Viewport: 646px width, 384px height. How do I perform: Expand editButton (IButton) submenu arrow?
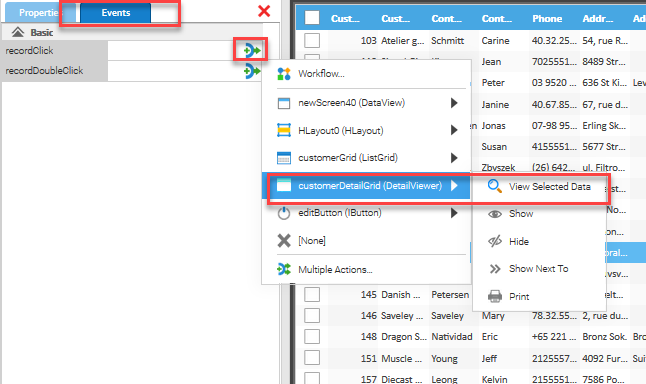(x=454, y=213)
